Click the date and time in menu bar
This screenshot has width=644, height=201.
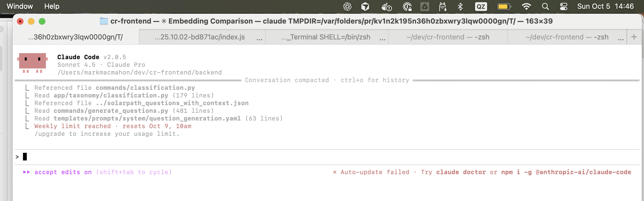click(605, 7)
